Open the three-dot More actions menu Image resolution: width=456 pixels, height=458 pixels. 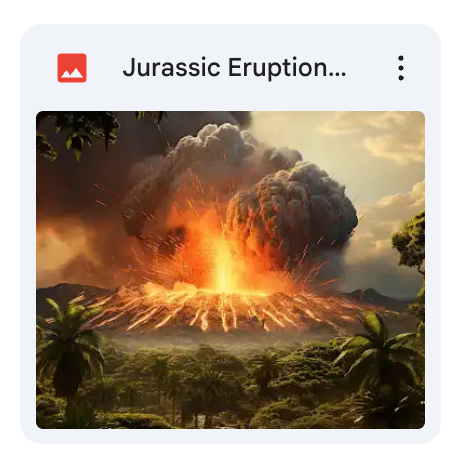401,68
